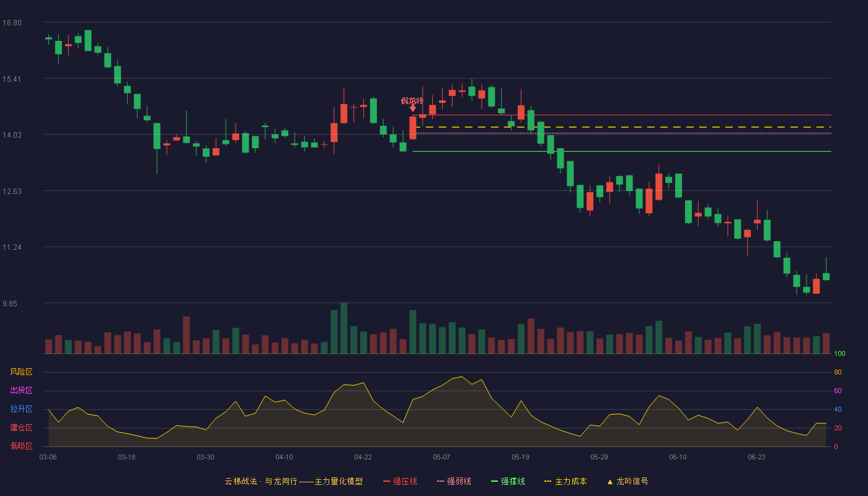Click the 05-07 date axis label

click(441, 457)
